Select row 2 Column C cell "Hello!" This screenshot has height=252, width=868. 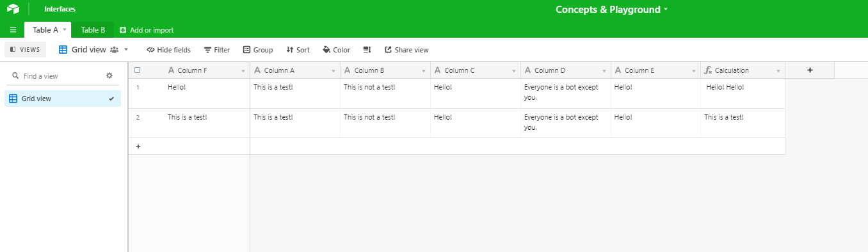coord(476,123)
